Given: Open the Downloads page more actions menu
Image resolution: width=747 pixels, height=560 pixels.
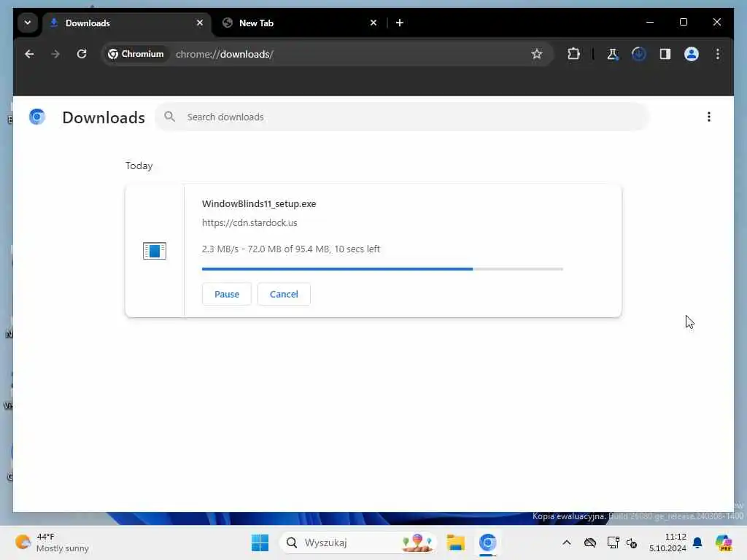Looking at the screenshot, I should coord(709,117).
